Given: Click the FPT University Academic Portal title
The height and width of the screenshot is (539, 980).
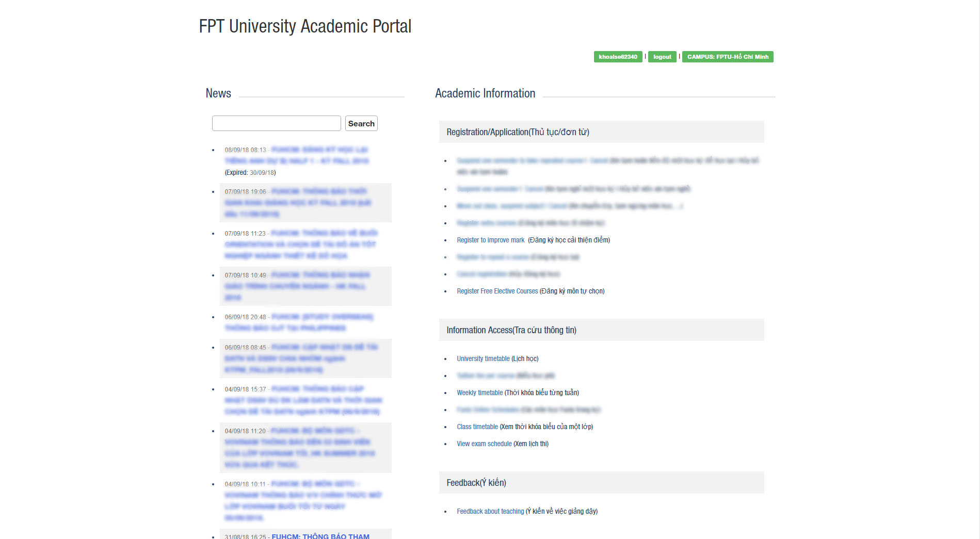Looking at the screenshot, I should point(305,26).
